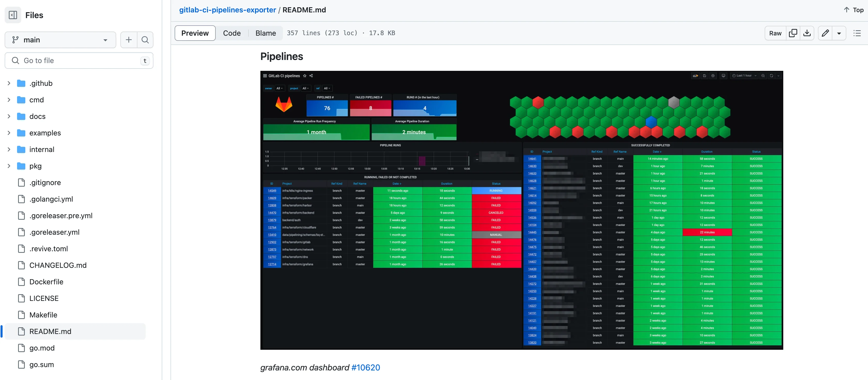Open more edit options dropdown arrow

pyautogui.click(x=839, y=33)
